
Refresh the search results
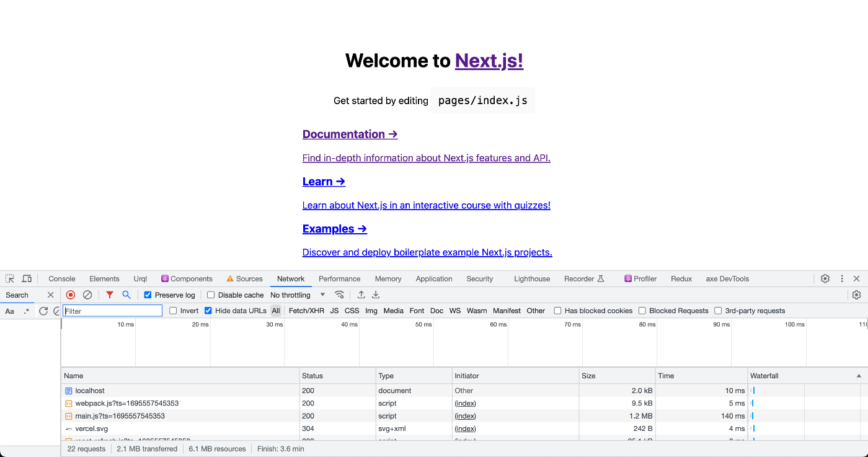coord(43,311)
